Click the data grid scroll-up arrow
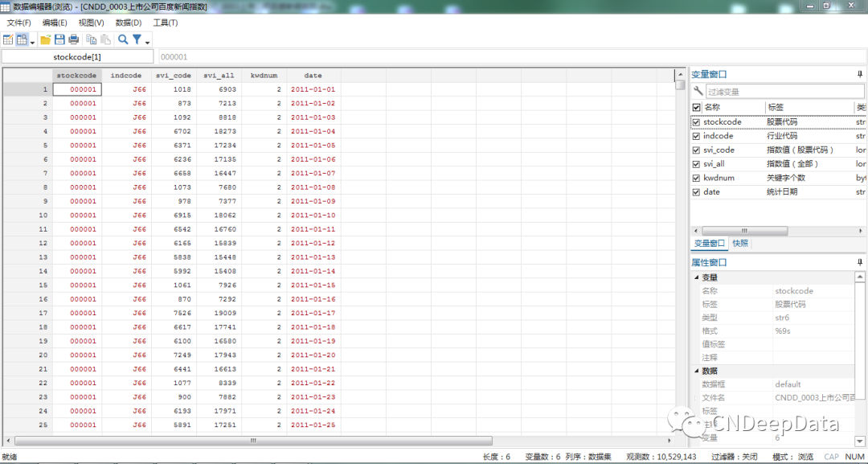The height and width of the screenshot is (464, 868). click(x=680, y=74)
